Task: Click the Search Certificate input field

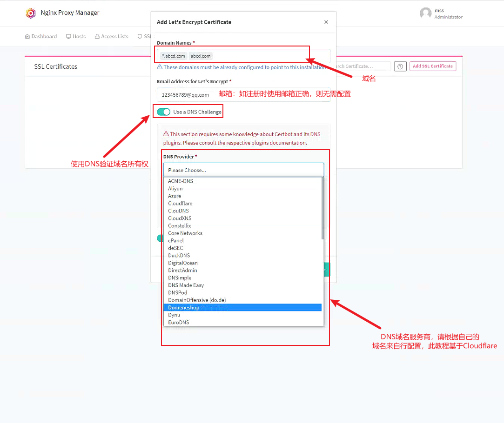Action: tap(363, 66)
